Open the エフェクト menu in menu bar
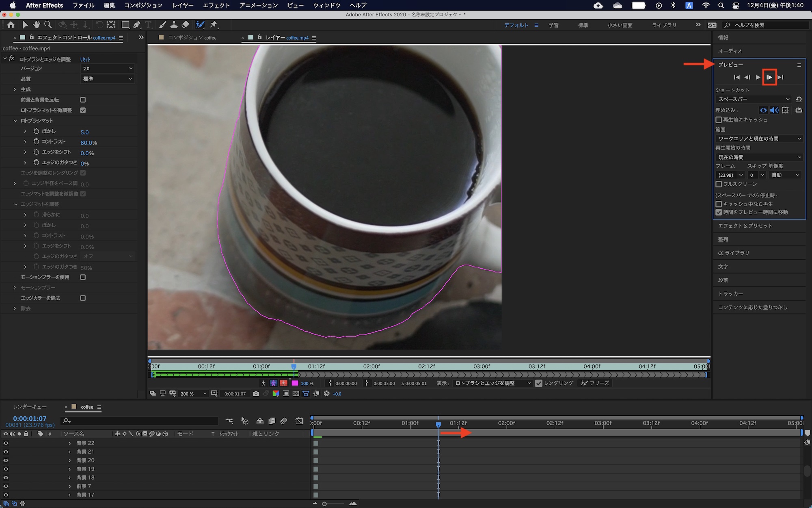812x508 pixels. click(x=216, y=5)
